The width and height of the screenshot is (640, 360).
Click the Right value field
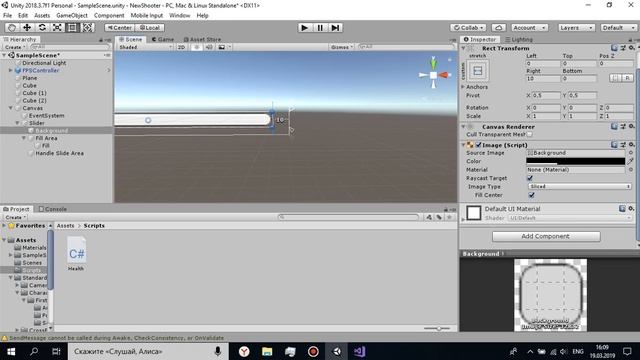tap(543, 78)
